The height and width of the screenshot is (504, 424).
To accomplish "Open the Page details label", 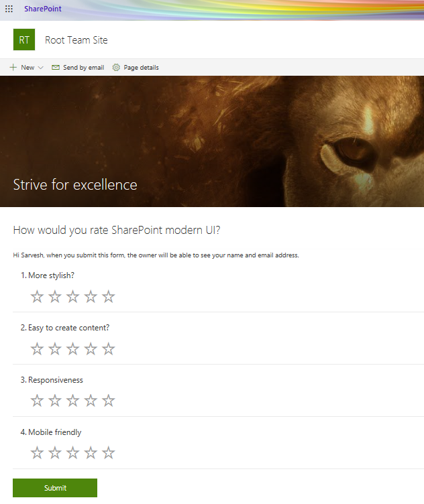I will tap(142, 68).
